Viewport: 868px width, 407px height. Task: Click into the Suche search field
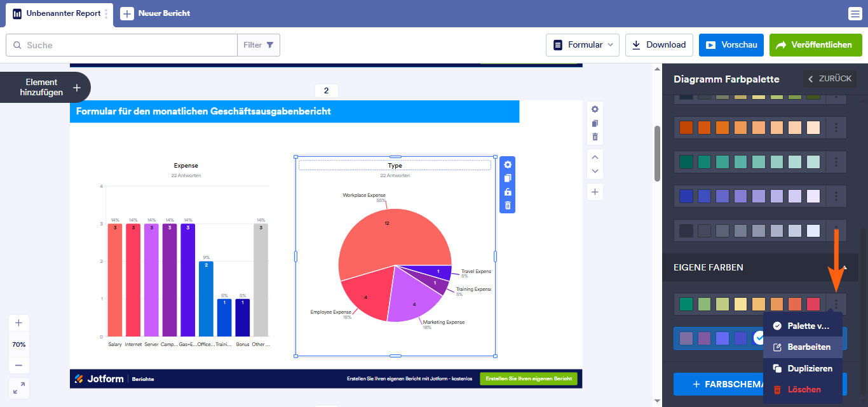[121, 45]
